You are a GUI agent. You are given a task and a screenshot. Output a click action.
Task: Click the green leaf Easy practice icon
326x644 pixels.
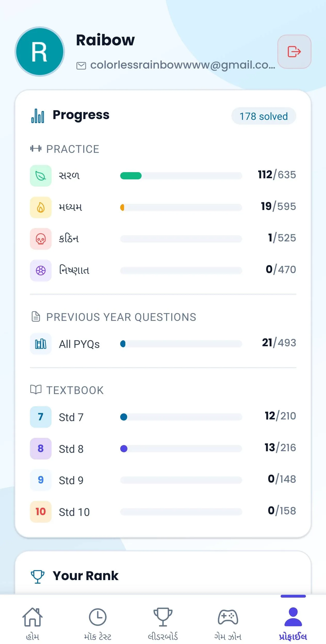pyautogui.click(x=41, y=176)
